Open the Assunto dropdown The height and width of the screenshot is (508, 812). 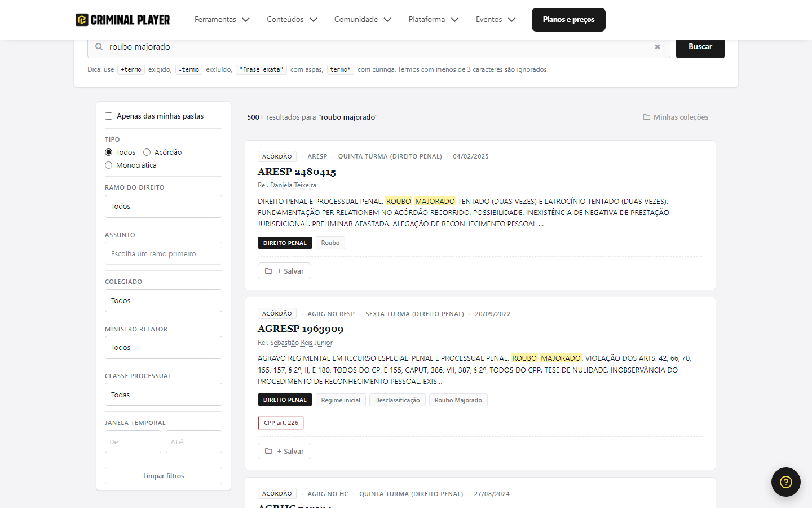coord(164,253)
